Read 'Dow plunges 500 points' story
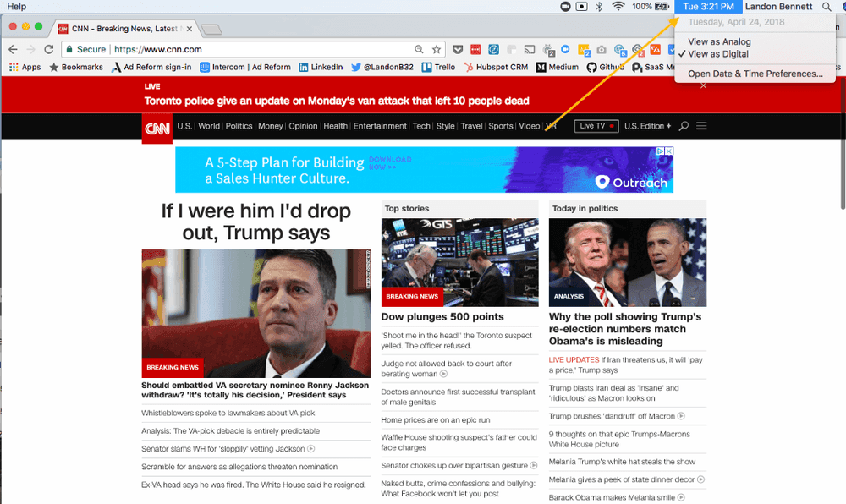 tap(442, 317)
